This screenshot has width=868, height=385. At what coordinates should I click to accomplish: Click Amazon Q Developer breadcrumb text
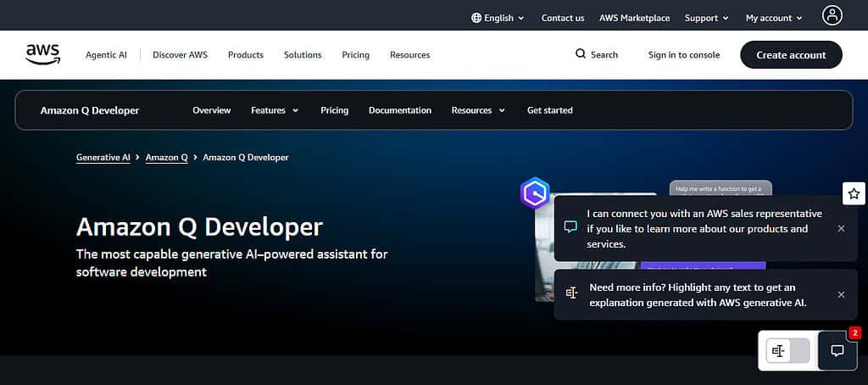pos(246,158)
